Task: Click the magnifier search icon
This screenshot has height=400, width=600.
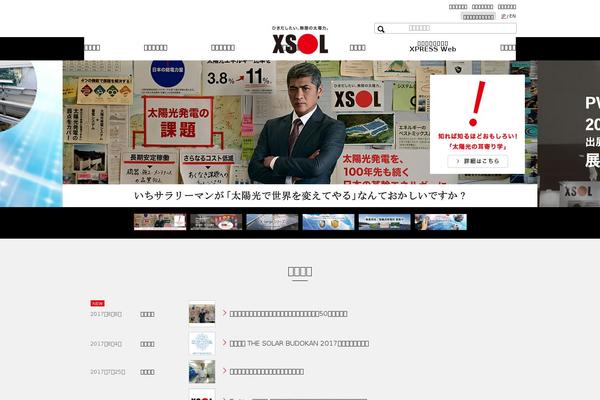Action: [381, 29]
